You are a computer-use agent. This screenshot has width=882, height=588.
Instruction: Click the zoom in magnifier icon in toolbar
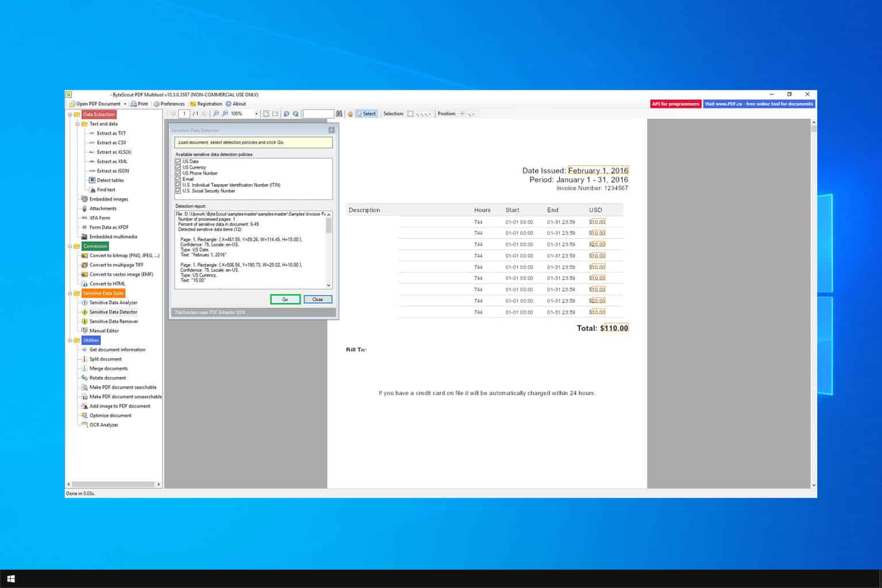(x=225, y=114)
